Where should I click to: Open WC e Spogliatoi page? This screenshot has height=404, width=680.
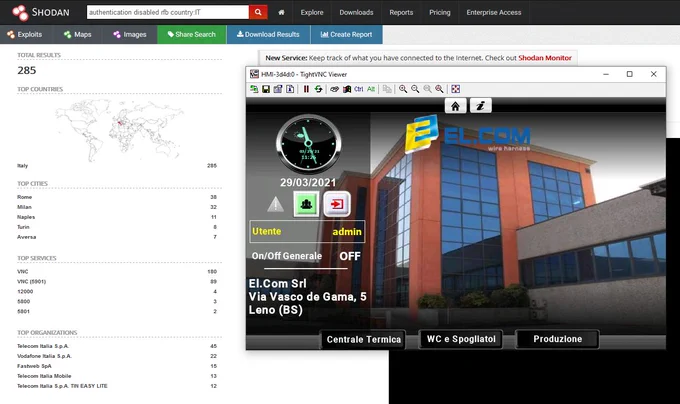click(461, 339)
